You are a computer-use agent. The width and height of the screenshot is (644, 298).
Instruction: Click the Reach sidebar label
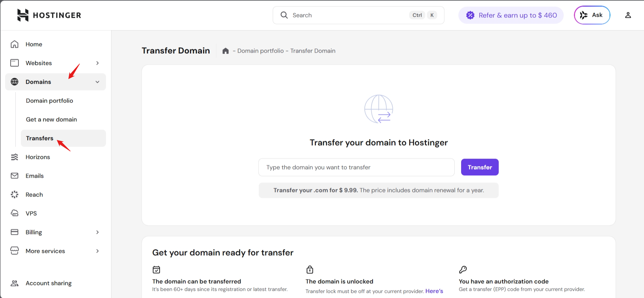pos(34,194)
